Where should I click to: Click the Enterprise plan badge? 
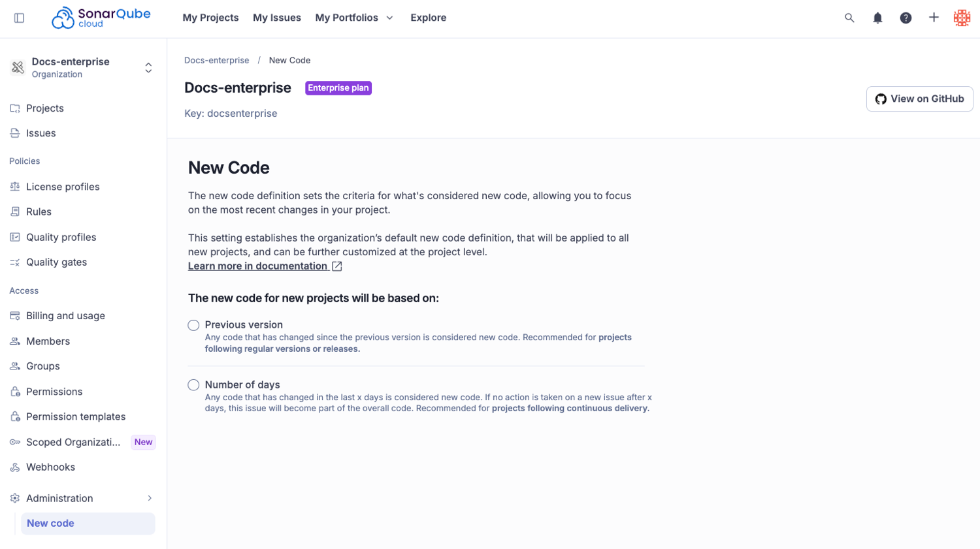pos(338,88)
